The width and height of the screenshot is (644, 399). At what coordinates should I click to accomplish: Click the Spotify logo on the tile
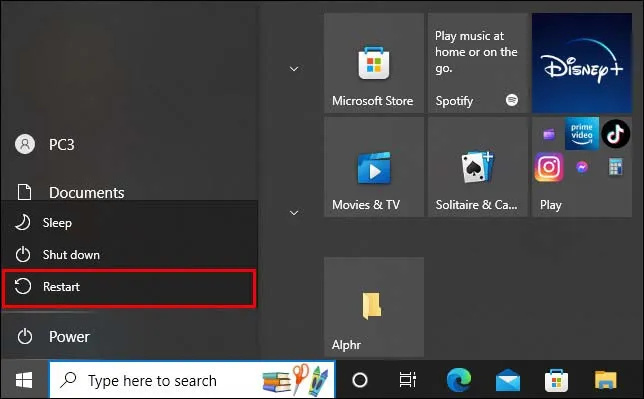[512, 100]
